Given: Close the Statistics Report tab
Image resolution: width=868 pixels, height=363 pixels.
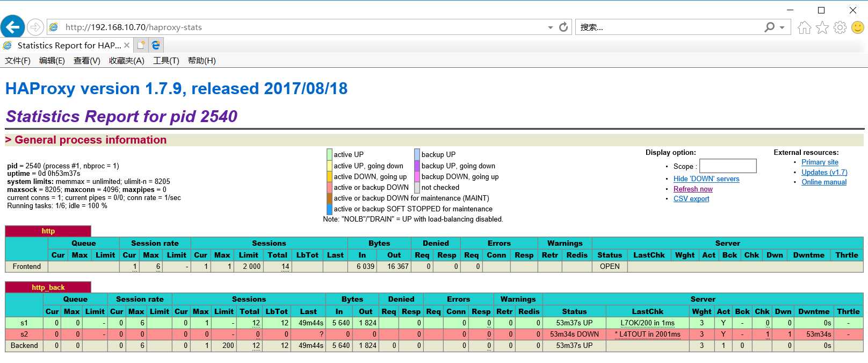Looking at the screenshot, I should point(127,45).
